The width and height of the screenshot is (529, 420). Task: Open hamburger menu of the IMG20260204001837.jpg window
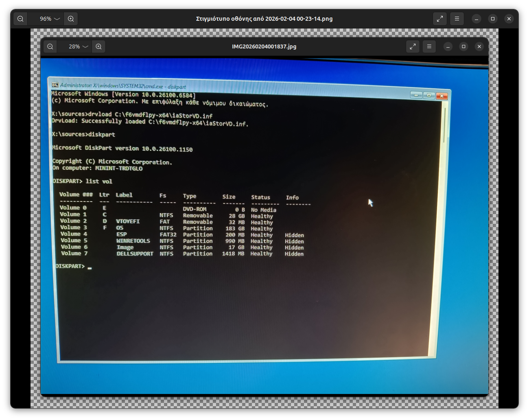coord(429,46)
